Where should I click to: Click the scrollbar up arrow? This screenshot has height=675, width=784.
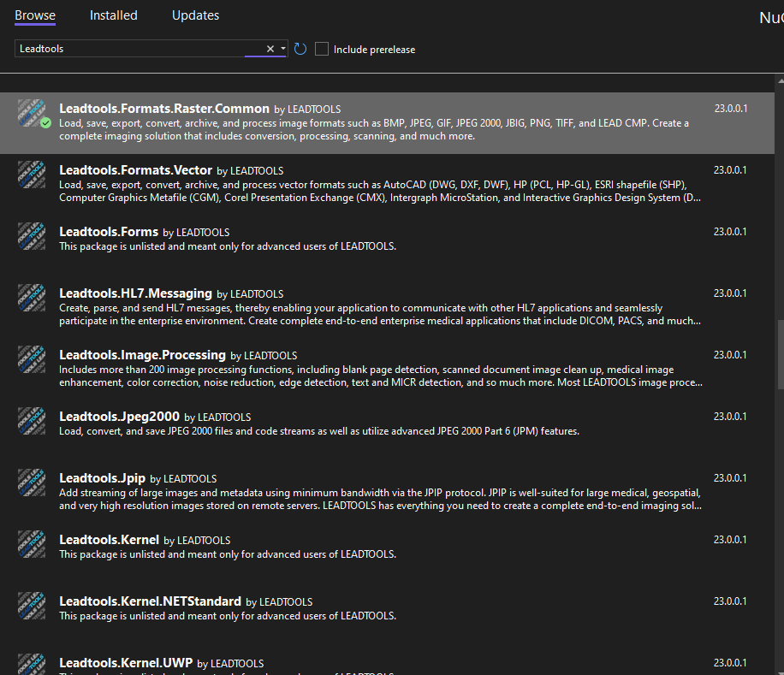pyautogui.click(x=781, y=81)
